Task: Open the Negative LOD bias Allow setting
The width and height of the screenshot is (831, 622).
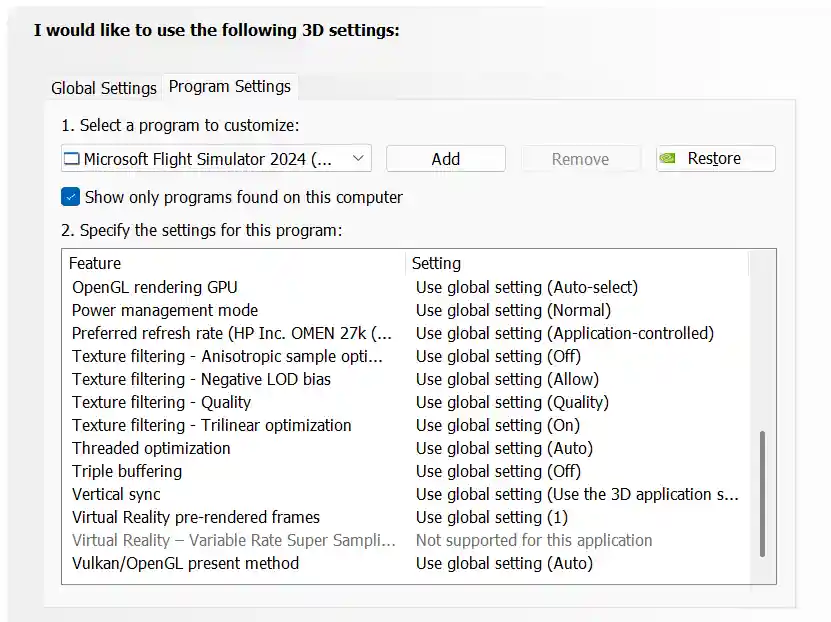Action: 507,379
